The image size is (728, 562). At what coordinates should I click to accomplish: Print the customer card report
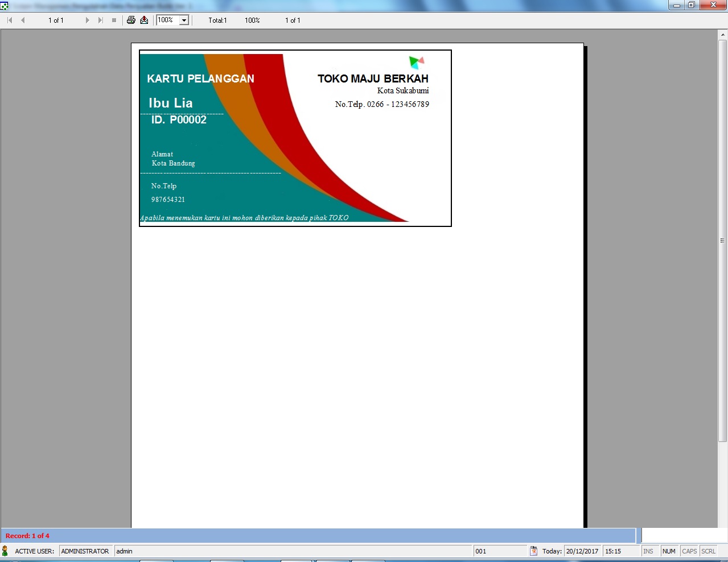coord(131,20)
